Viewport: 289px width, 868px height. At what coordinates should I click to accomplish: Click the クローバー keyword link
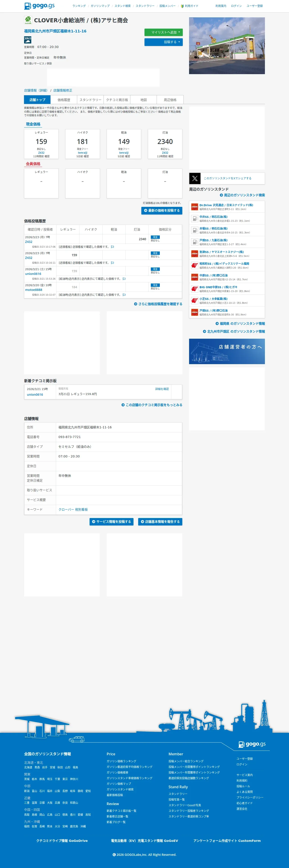point(66,509)
